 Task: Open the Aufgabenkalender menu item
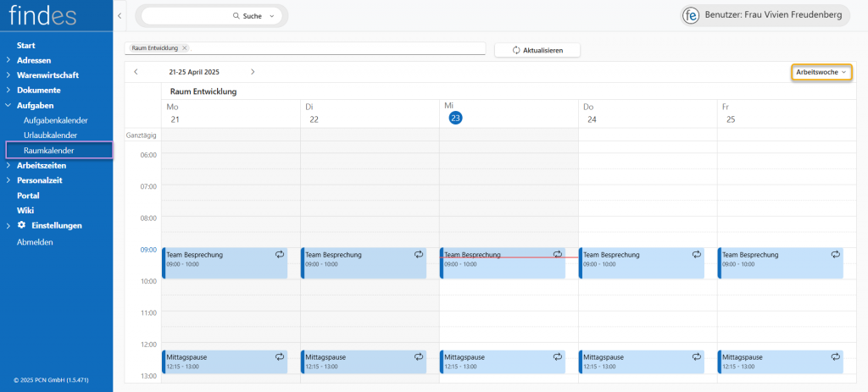click(x=55, y=120)
